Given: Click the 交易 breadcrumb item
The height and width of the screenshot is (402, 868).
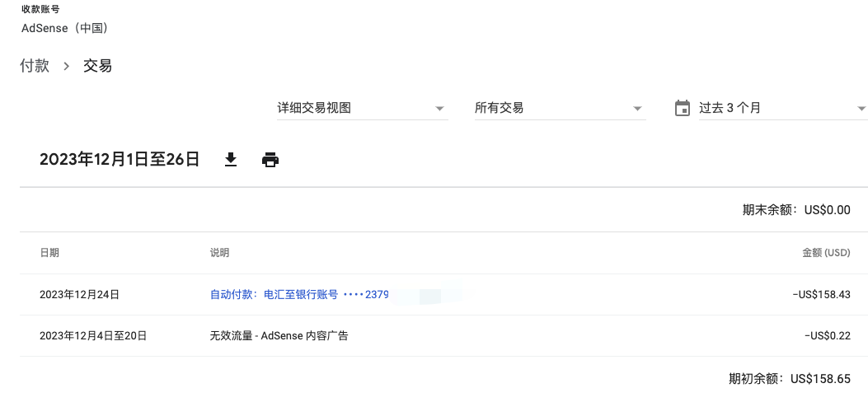Looking at the screenshot, I should 97,66.
